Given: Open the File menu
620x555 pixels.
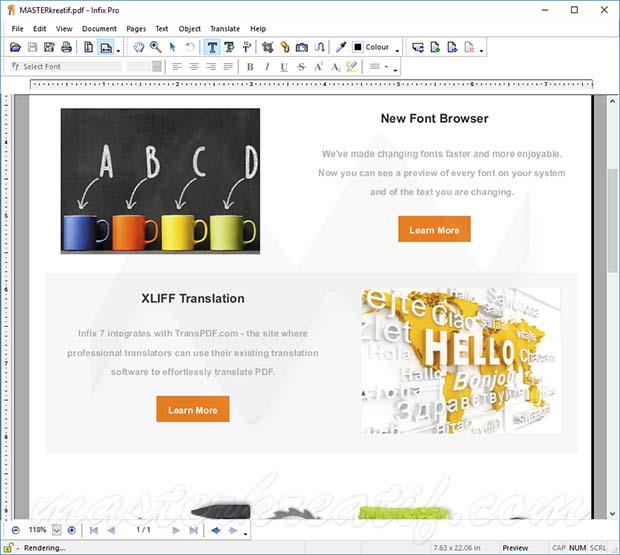Looking at the screenshot, I should pos(17,29).
